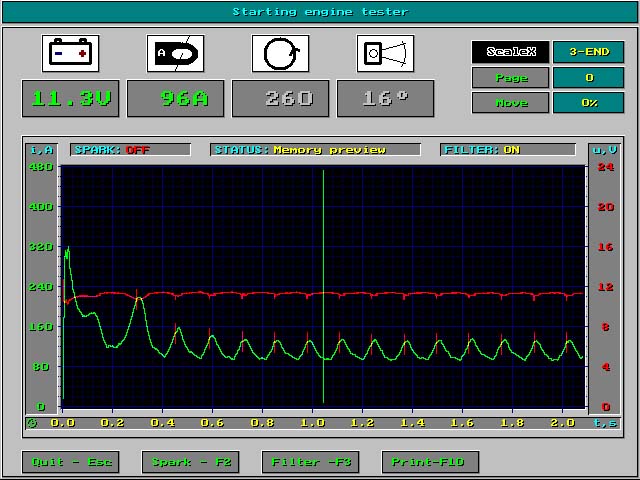Viewport: 640px width, 480px height.
Task: Click the i,A current axis label
Action: coord(42,150)
